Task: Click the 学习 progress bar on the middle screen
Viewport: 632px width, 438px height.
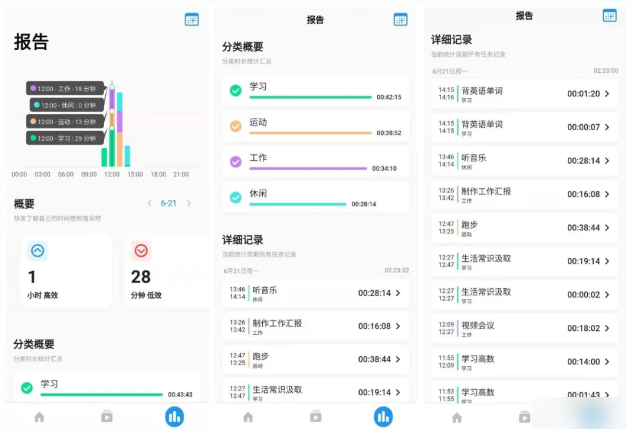Action: (x=310, y=97)
